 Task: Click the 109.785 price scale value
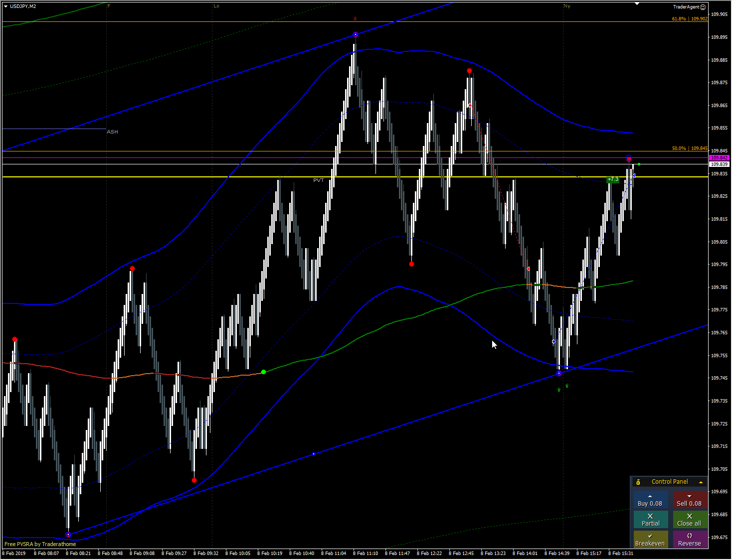[719, 287]
